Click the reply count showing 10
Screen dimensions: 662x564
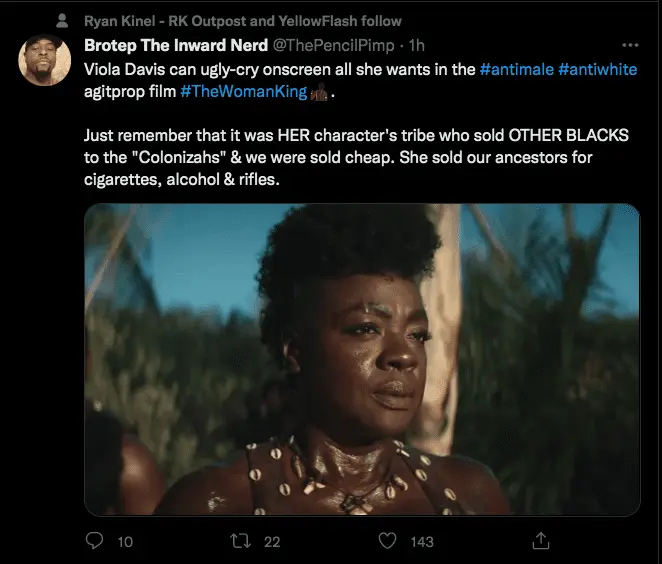tap(125, 541)
